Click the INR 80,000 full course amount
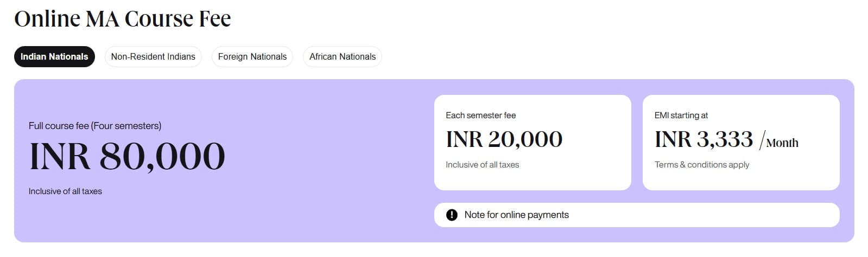 coord(127,156)
